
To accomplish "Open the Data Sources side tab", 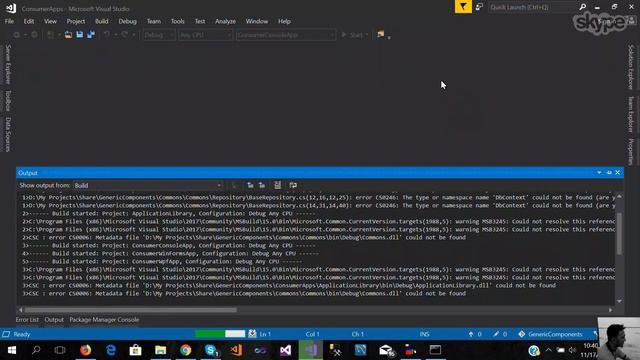I will pyautogui.click(x=8, y=134).
